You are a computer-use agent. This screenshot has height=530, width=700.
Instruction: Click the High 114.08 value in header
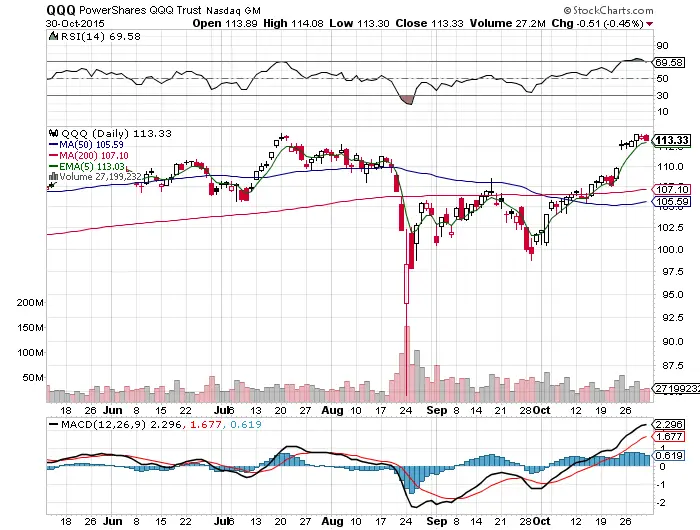coord(293,23)
